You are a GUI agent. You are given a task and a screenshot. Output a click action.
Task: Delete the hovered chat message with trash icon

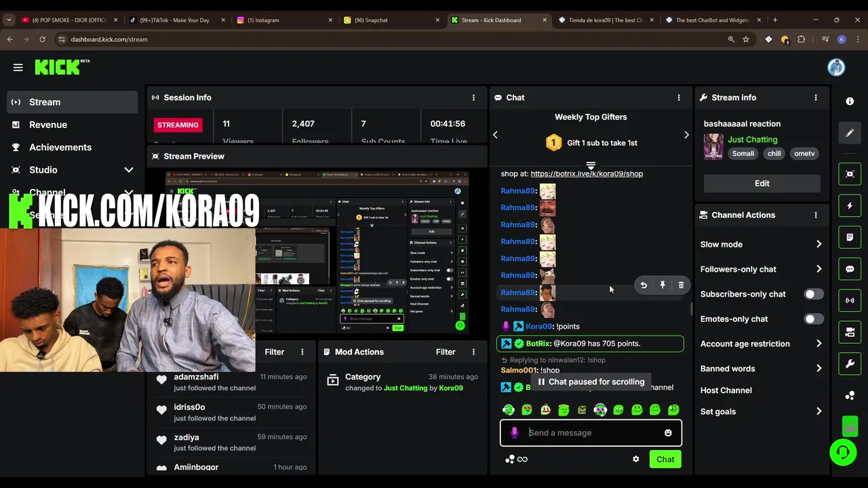tap(681, 285)
